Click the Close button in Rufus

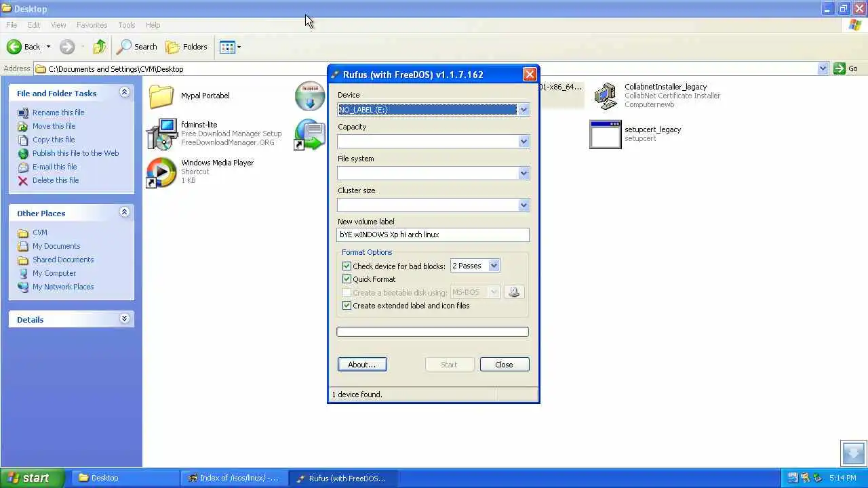click(x=504, y=365)
